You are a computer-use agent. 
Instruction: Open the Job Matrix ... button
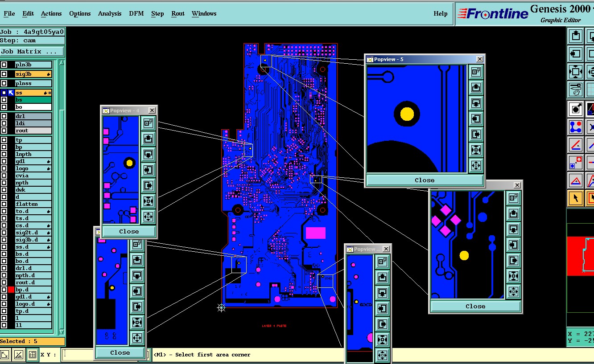coord(32,52)
